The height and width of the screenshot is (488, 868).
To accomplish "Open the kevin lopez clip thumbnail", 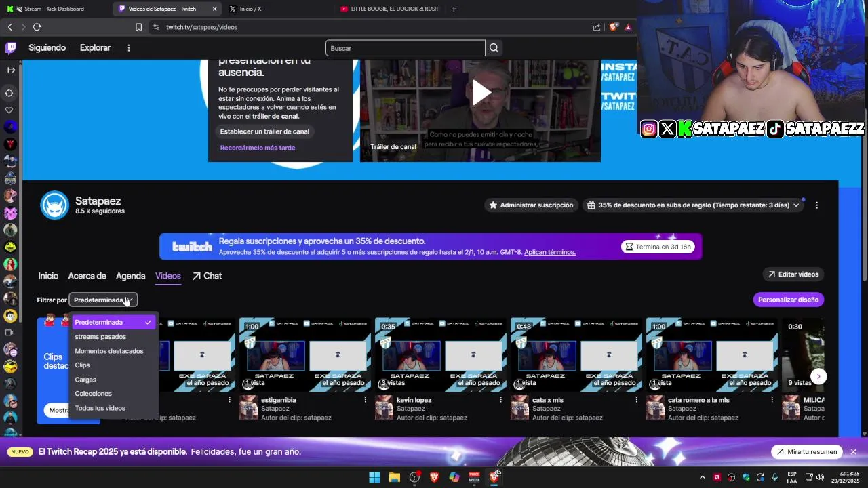I will [x=441, y=354].
